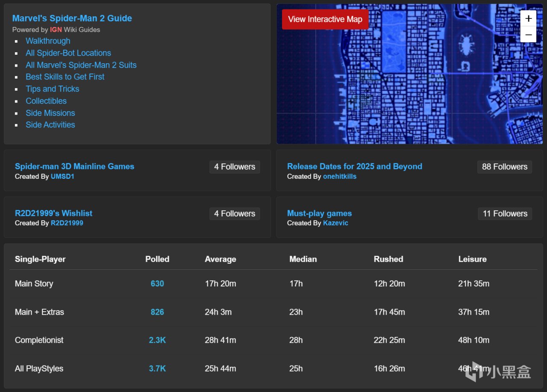
Task: Open the Walkthrough guide link
Action: click(x=48, y=41)
